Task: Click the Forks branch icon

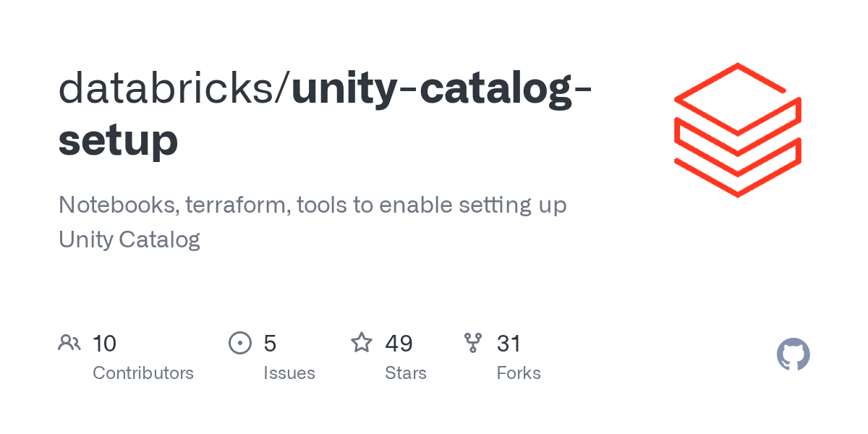Action: (x=473, y=343)
